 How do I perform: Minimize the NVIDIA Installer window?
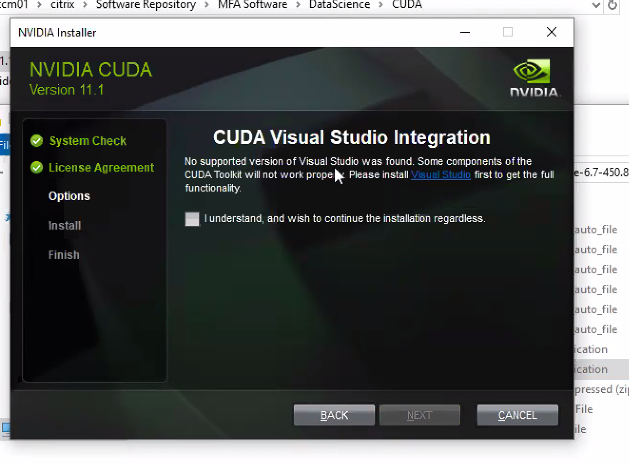465,32
